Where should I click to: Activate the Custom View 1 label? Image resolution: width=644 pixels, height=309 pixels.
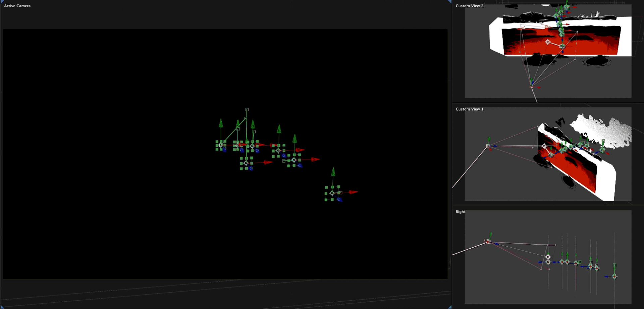click(x=469, y=109)
